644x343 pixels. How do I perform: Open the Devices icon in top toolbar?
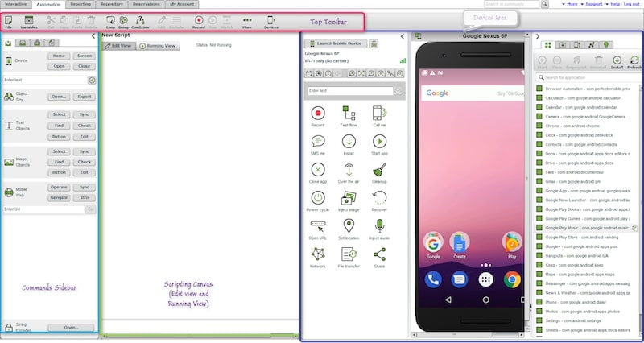[270, 22]
